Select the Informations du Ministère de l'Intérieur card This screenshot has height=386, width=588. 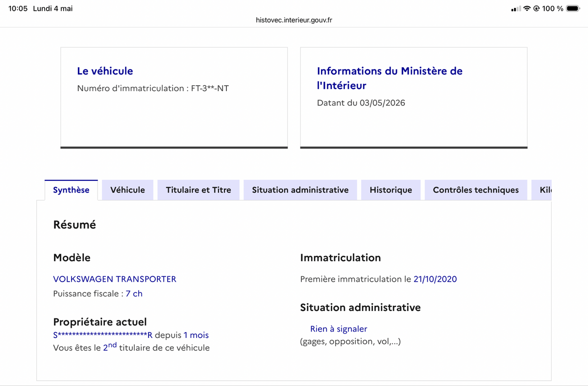(x=414, y=97)
